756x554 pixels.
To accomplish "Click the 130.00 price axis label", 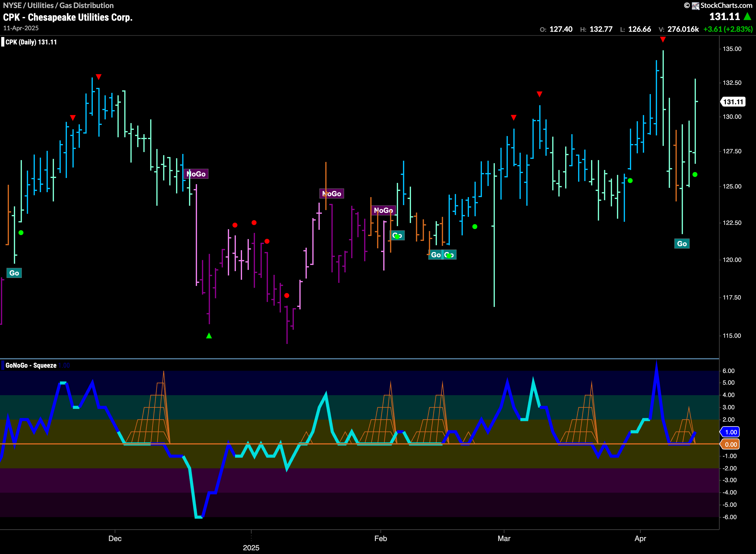I will [x=732, y=117].
